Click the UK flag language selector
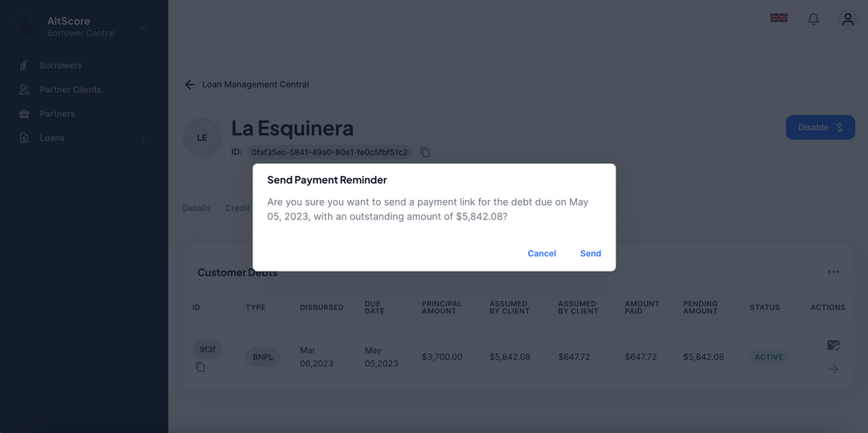The image size is (868, 433). click(779, 18)
